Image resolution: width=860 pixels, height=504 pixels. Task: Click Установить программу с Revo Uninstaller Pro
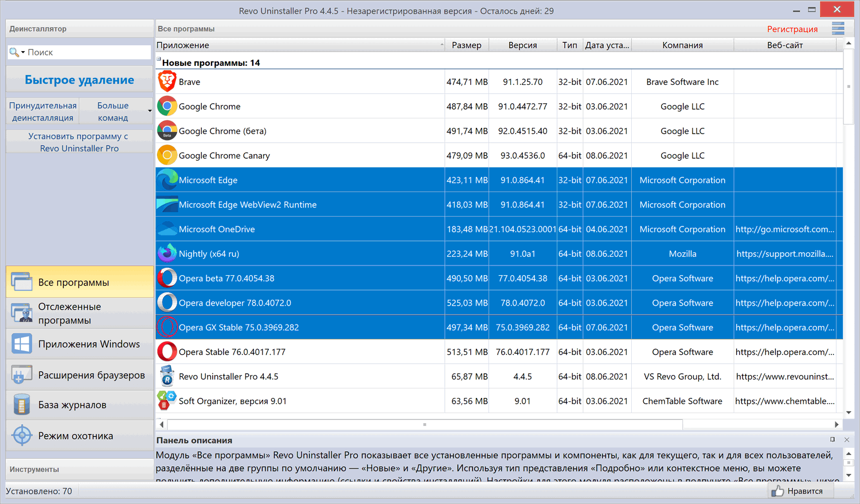[80, 142]
